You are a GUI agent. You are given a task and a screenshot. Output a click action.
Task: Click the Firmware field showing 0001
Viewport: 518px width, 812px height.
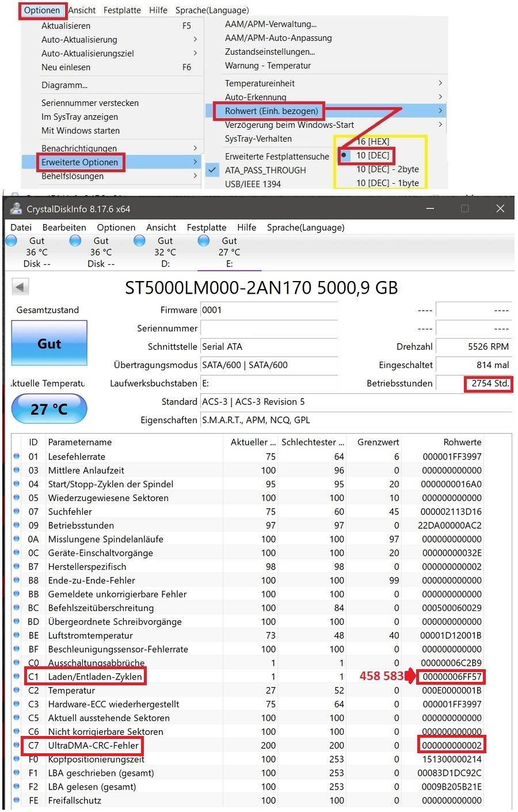coord(269,310)
